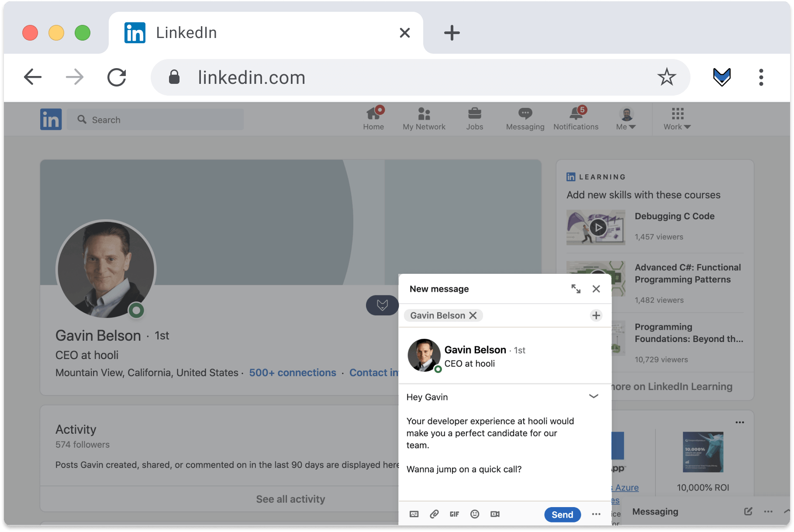794x532 pixels.
Task: Click the address bar URL linkedin.com
Action: [x=252, y=77]
